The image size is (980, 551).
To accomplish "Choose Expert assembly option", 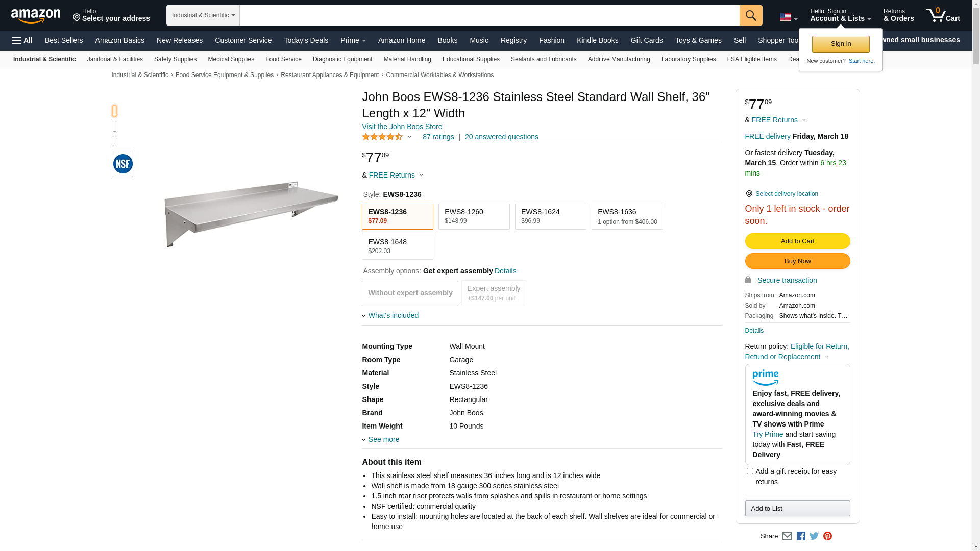I will 494,293.
